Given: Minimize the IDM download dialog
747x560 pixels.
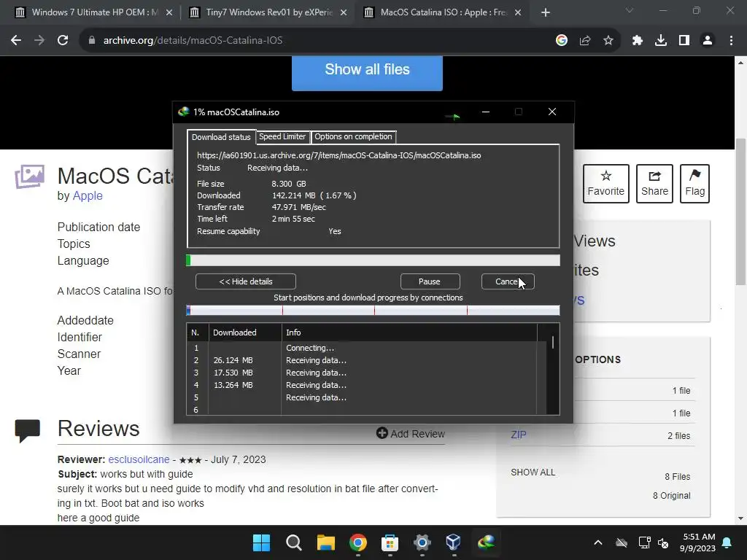Looking at the screenshot, I should (x=485, y=112).
